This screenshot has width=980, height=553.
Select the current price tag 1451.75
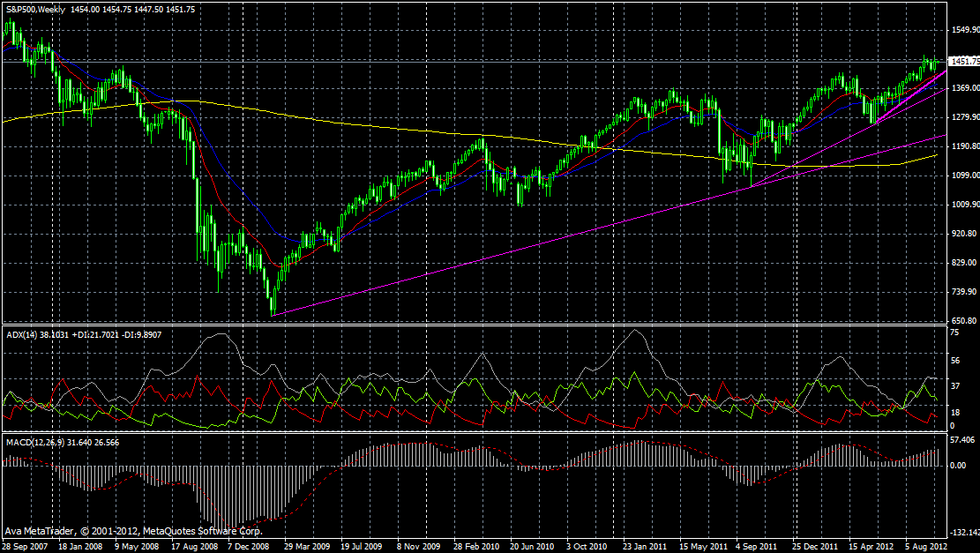962,62
